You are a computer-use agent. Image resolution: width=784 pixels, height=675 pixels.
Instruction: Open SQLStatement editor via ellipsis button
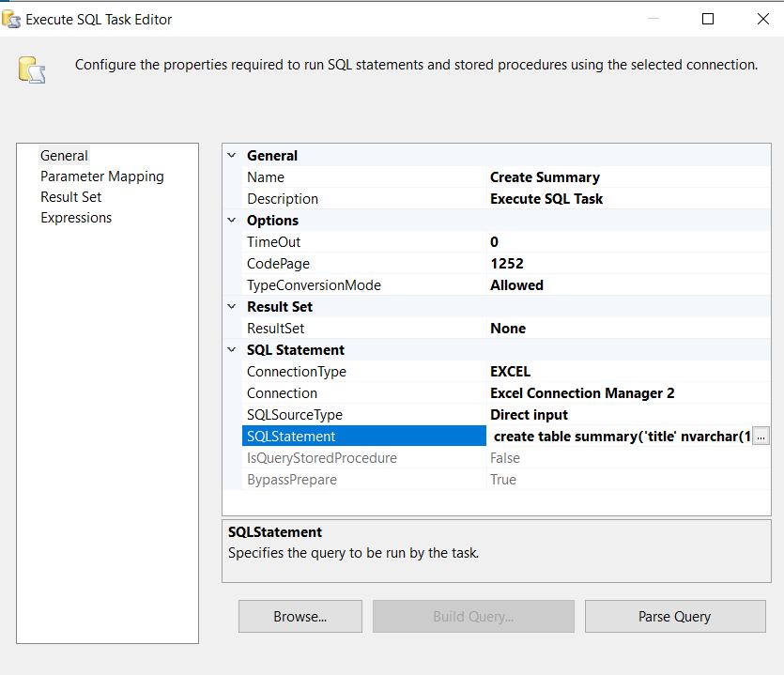[x=761, y=437]
